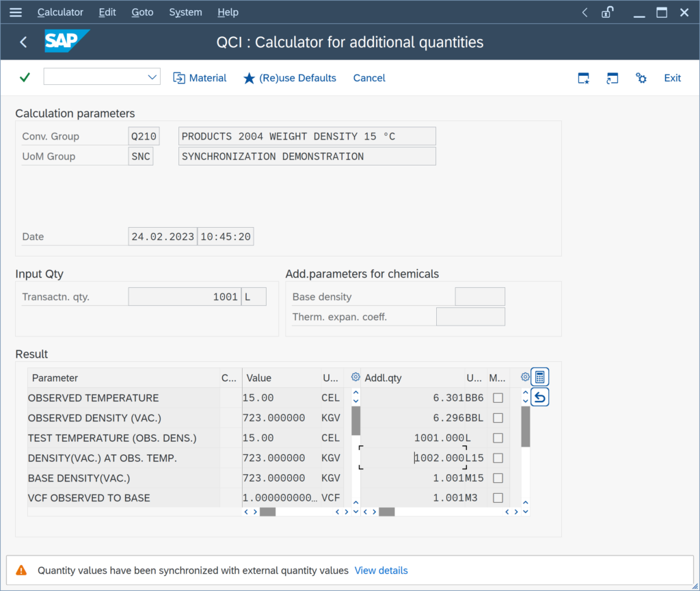Open the customize layout gears icon
Screen dimensions: 700x591
coord(641,78)
